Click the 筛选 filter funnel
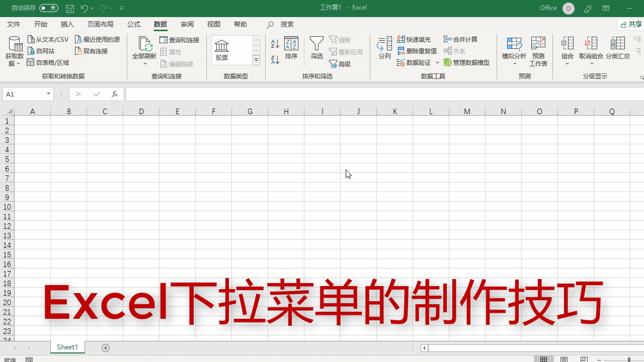This screenshot has height=362, width=644. (317, 48)
